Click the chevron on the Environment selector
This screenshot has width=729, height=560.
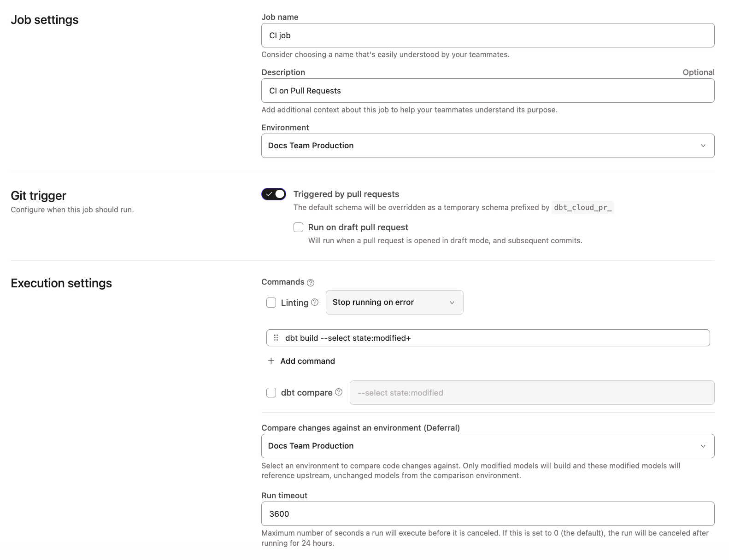tap(703, 146)
